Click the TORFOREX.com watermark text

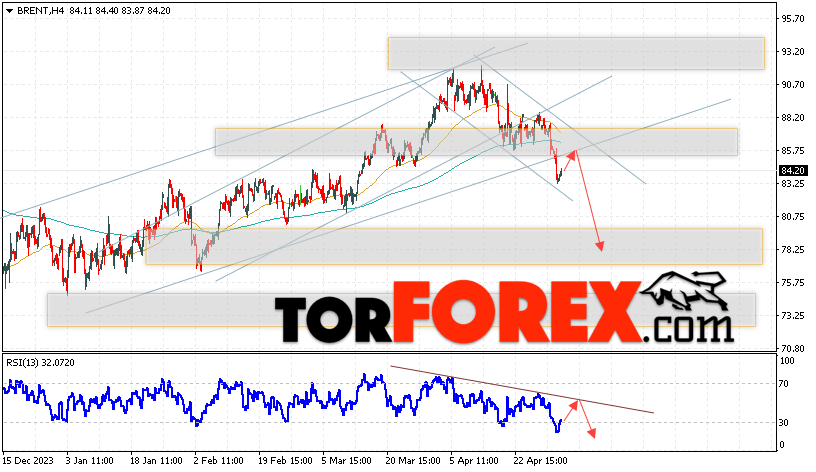click(x=504, y=312)
